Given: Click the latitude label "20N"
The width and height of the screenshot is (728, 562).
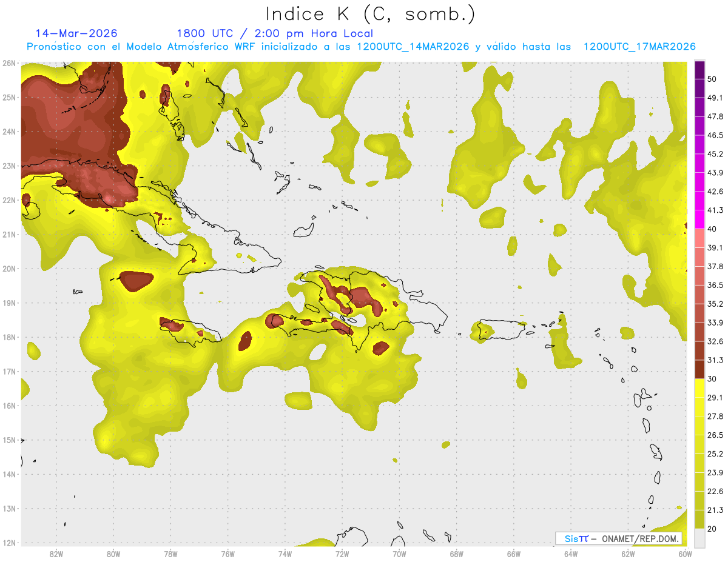Looking at the screenshot, I should click(10, 269).
